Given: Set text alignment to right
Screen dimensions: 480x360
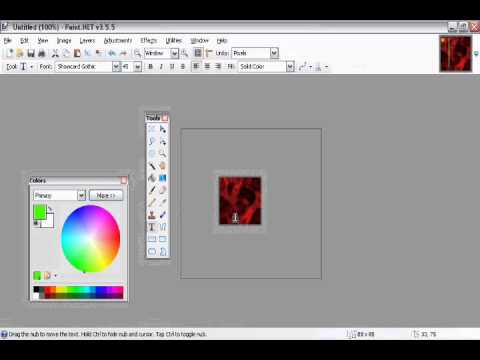Looking at the screenshot, I should (218, 67).
